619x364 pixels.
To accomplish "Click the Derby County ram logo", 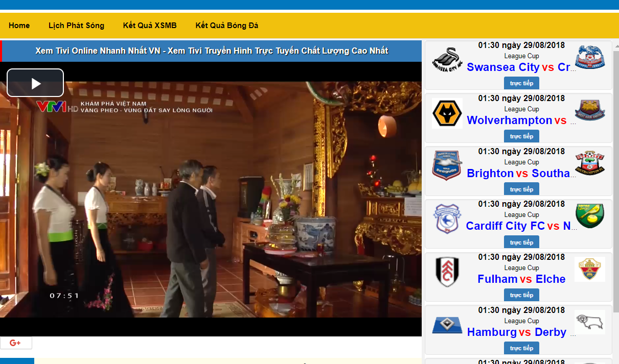I will tap(589, 322).
